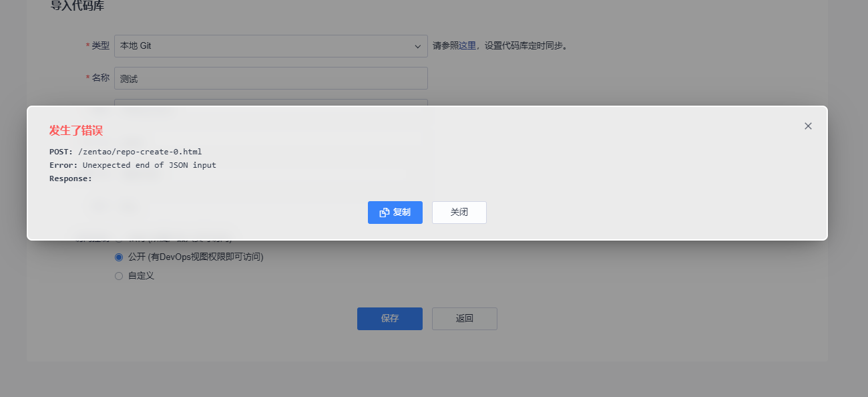Click the 关闭 button in error dialog

pyautogui.click(x=459, y=213)
